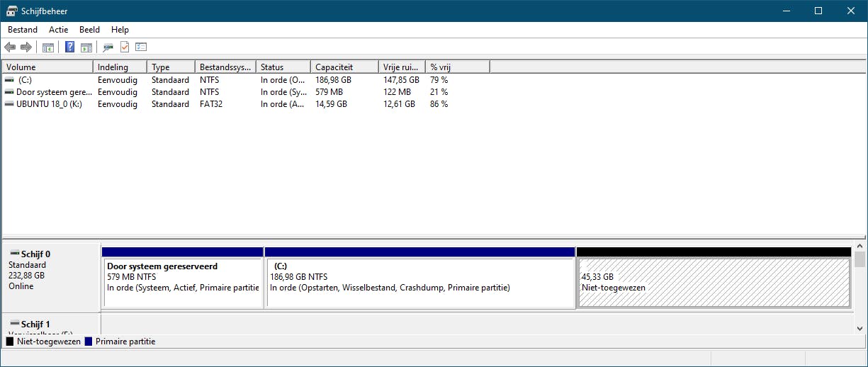Click the Back arrow toolbar icon
Image resolution: width=868 pixels, height=367 pixels.
[x=9, y=47]
